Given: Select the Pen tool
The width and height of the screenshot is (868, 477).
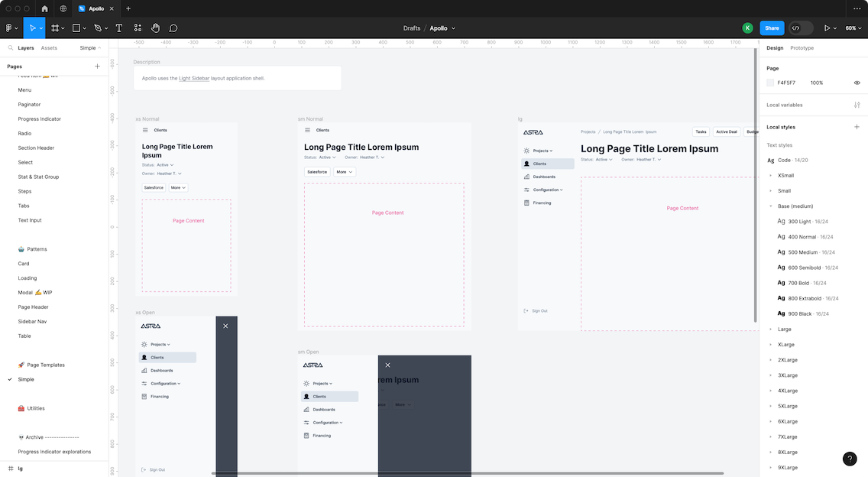Looking at the screenshot, I should 98,28.
